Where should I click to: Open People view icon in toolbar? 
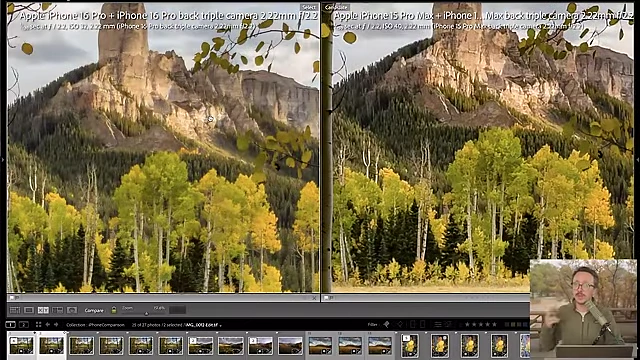click(72, 310)
